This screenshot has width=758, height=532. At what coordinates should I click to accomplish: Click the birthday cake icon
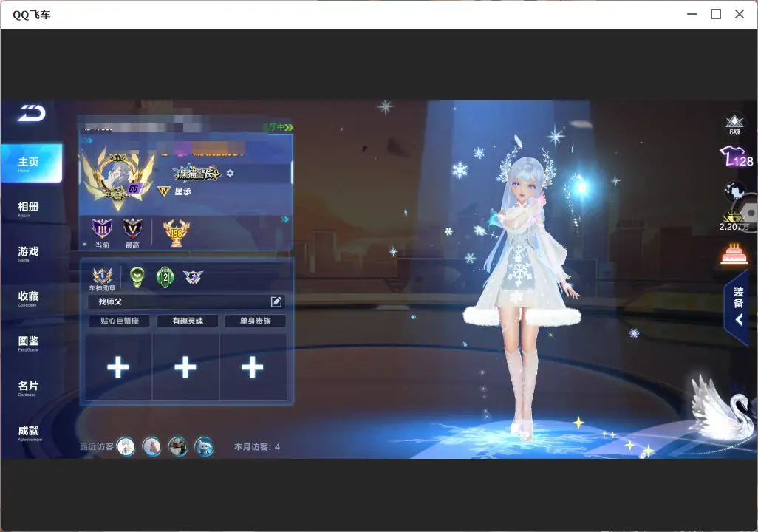734,254
